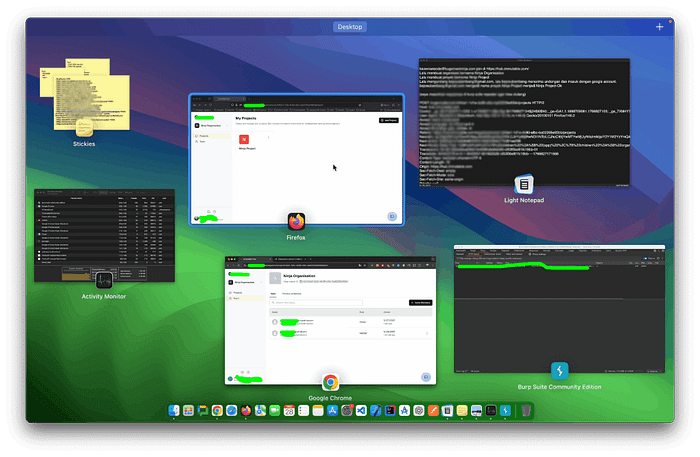Open Pending Invitations tab in Chrome window
This screenshot has width=700, height=457.
pos(292,294)
